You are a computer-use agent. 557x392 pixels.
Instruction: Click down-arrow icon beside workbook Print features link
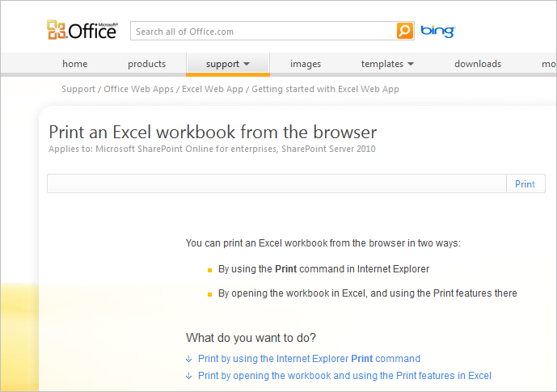[189, 376]
